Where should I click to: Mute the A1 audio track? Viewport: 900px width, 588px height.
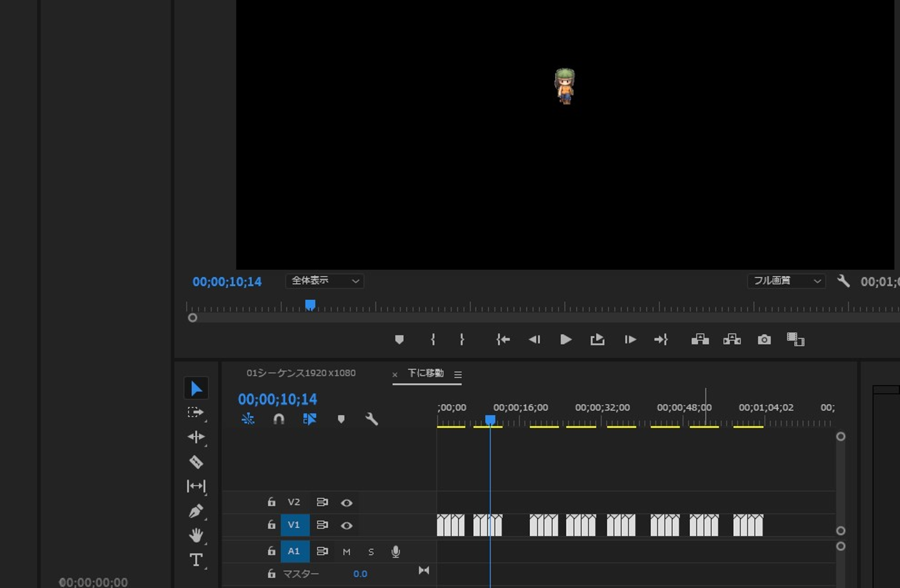pos(346,552)
